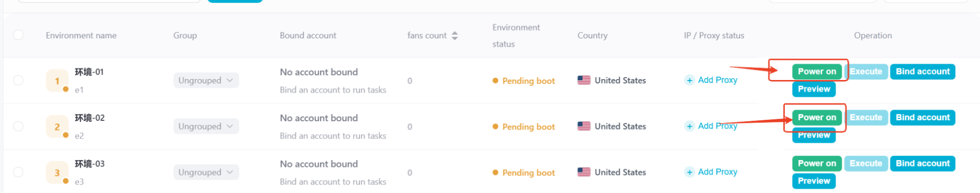
Task: Click Add Proxy link for 环境-02
Action: pos(717,126)
